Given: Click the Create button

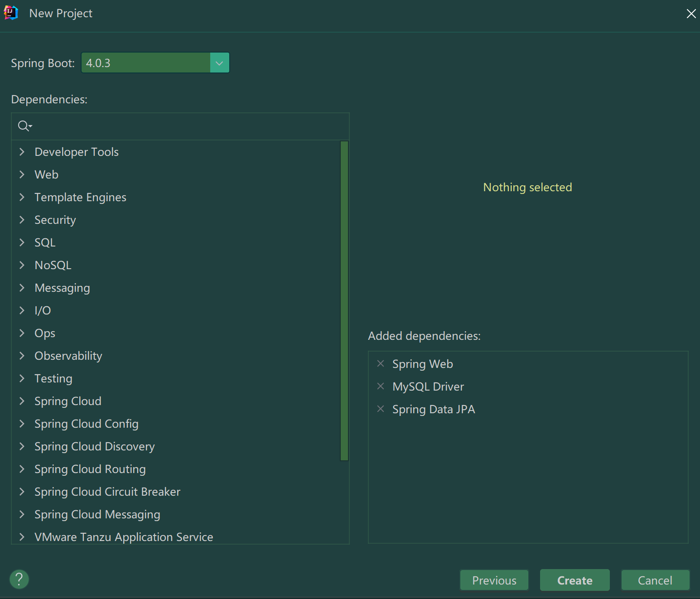Looking at the screenshot, I should coord(575,580).
